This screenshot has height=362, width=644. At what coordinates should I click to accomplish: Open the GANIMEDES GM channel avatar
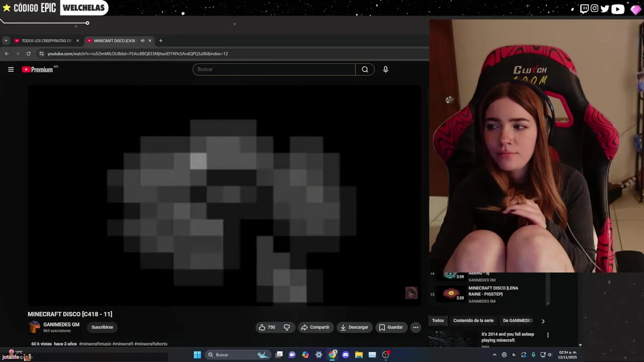34,327
